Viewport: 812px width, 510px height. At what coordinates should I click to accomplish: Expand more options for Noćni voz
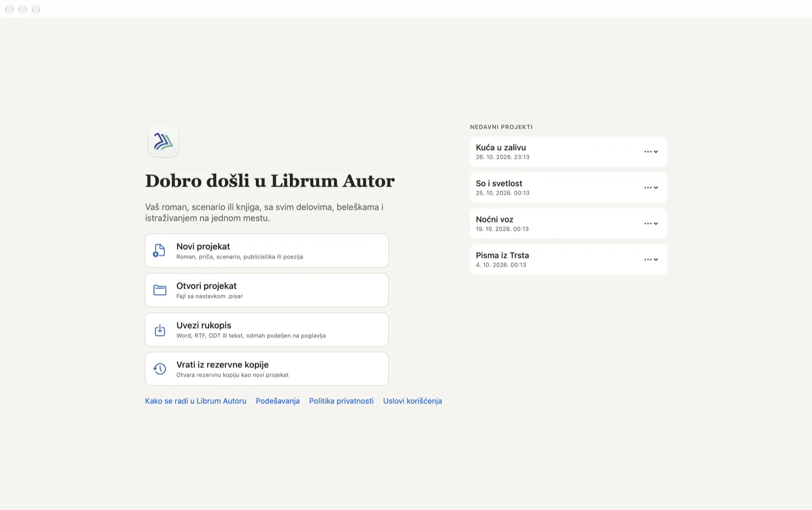(x=651, y=224)
